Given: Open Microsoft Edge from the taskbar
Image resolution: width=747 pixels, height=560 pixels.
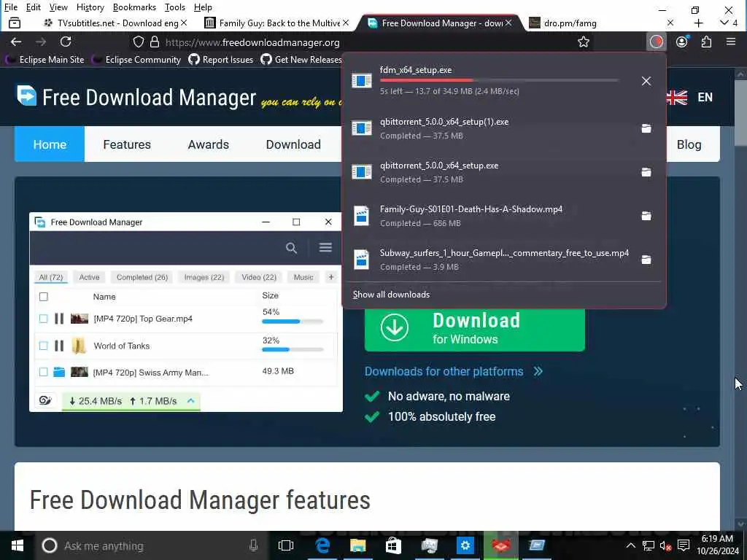Looking at the screenshot, I should point(322,545).
